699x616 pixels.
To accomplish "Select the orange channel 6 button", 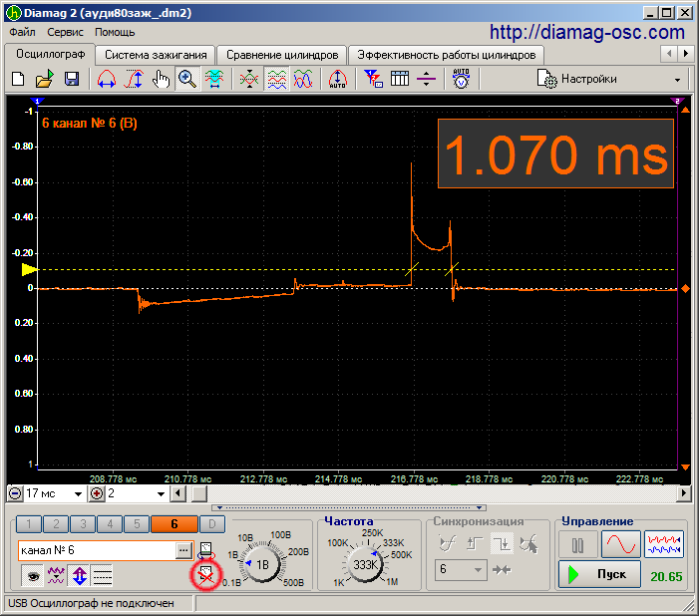I will [x=175, y=524].
